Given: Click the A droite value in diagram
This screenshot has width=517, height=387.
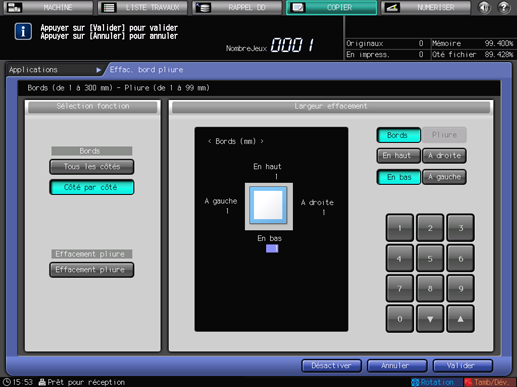Looking at the screenshot, I should pos(323,212).
